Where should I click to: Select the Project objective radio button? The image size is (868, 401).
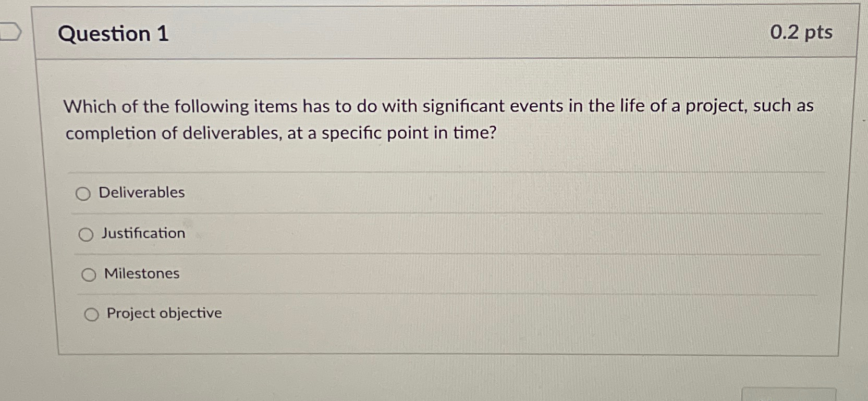pos(92,314)
